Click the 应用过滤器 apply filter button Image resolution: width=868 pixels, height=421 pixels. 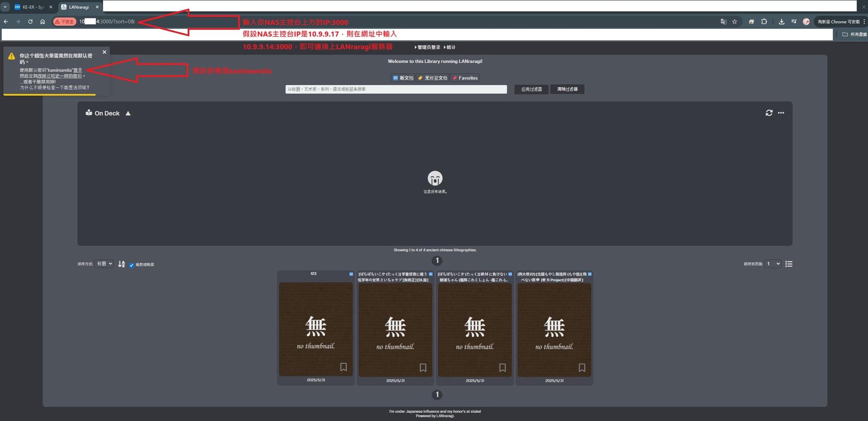point(531,90)
